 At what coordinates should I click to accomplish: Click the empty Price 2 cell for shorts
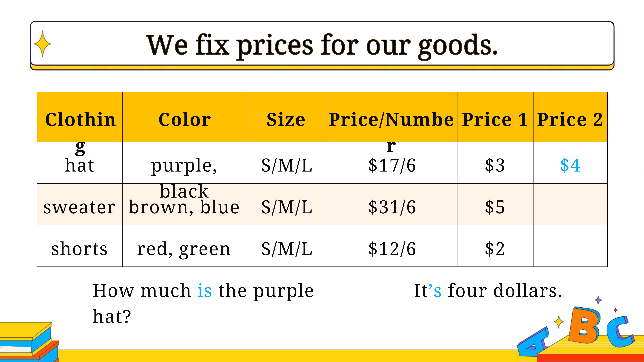coord(570,246)
